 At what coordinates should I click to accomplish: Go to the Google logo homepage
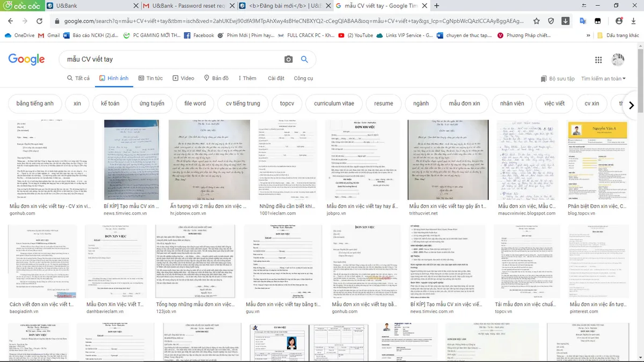(x=26, y=60)
